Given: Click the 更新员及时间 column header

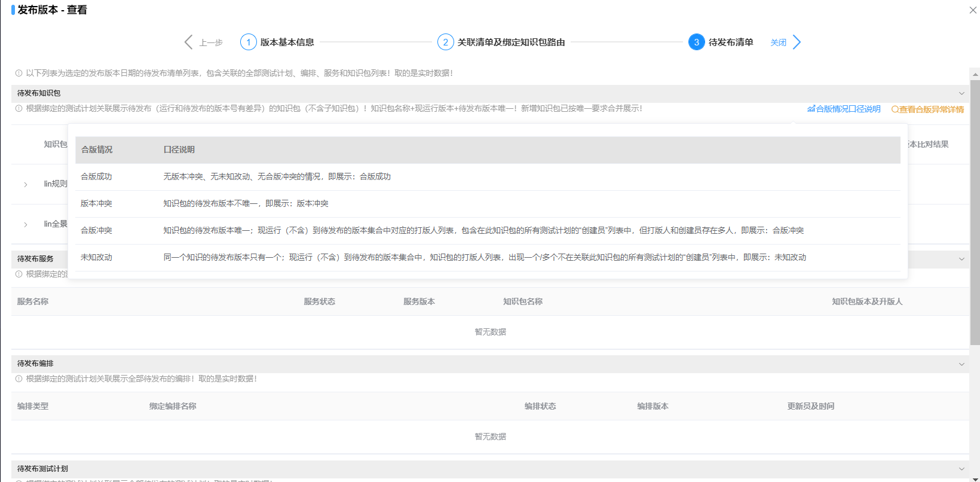Looking at the screenshot, I should tap(811, 406).
